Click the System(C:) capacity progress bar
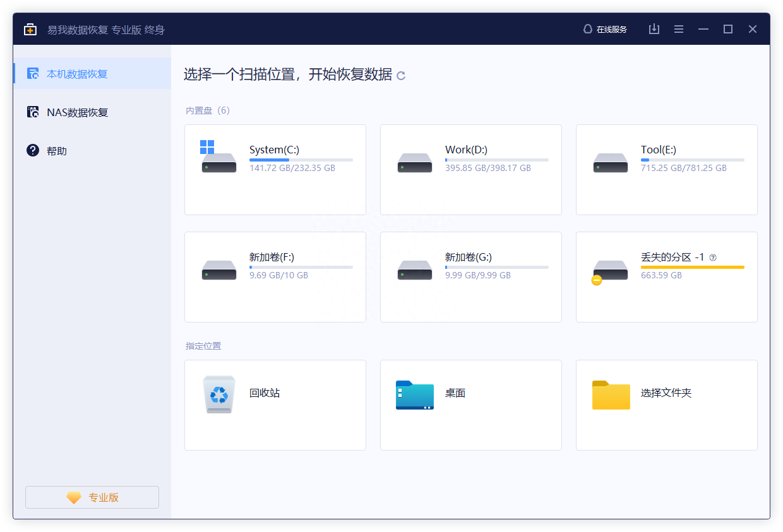Screen dimensions: 783x532 [302, 160]
